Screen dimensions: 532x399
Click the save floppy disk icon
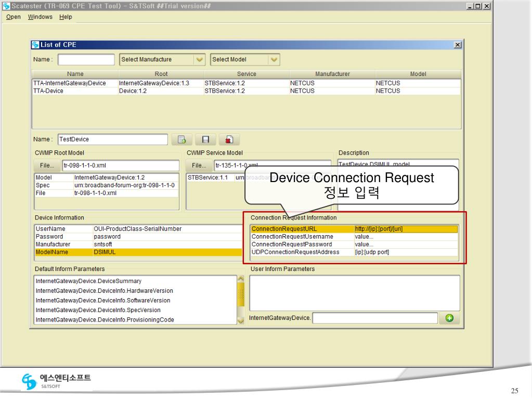(205, 139)
